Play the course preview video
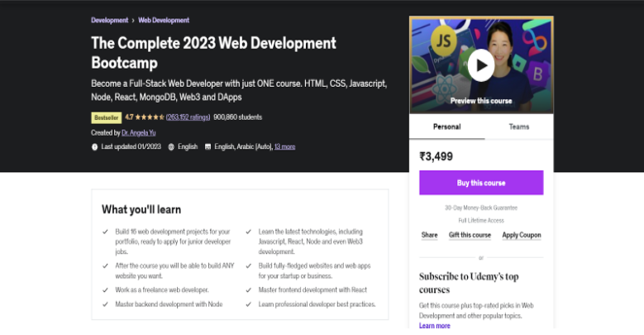Viewport: 644px width, 335px height. tap(481, 65)
